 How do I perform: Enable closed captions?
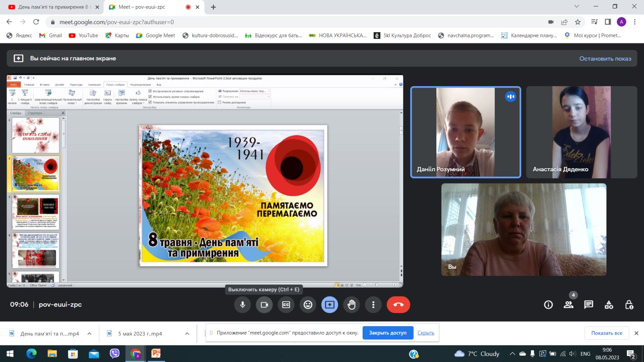click(286, 305)
